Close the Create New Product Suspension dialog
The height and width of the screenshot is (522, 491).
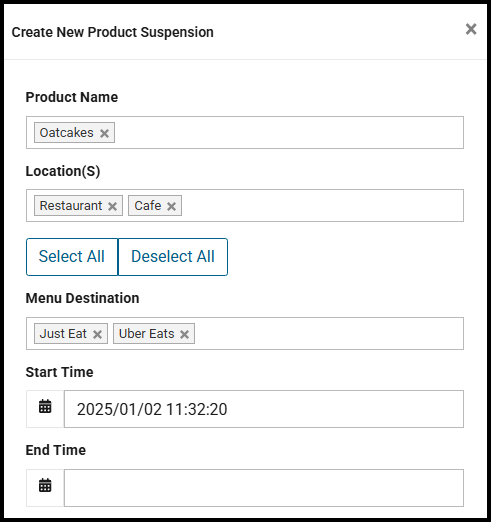471,29
